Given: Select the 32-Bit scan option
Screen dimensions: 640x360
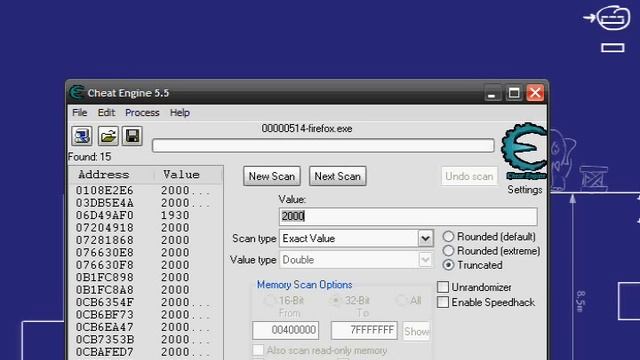Looking at the screenshot, I should click(x=336, y=301).
